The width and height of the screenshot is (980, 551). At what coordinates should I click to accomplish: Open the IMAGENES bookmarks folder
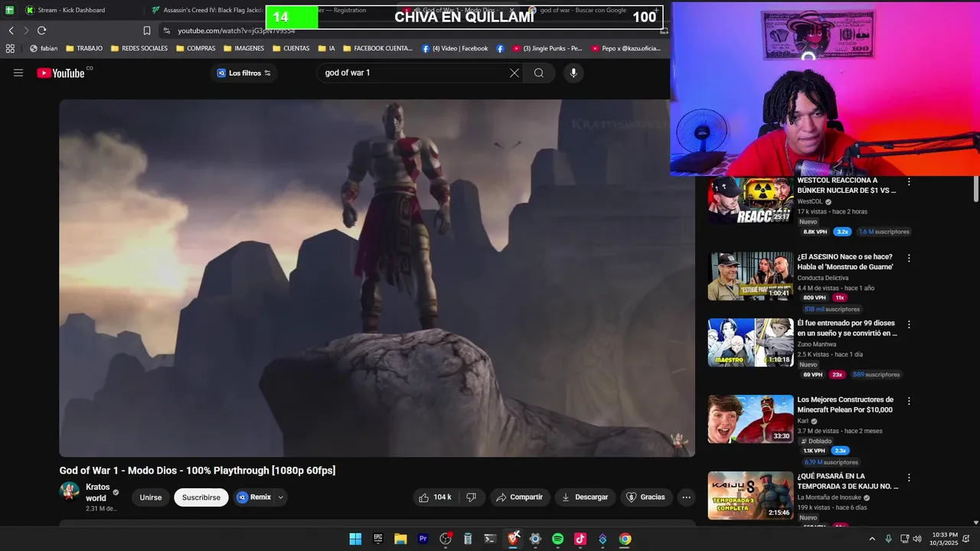pos(243,48)
